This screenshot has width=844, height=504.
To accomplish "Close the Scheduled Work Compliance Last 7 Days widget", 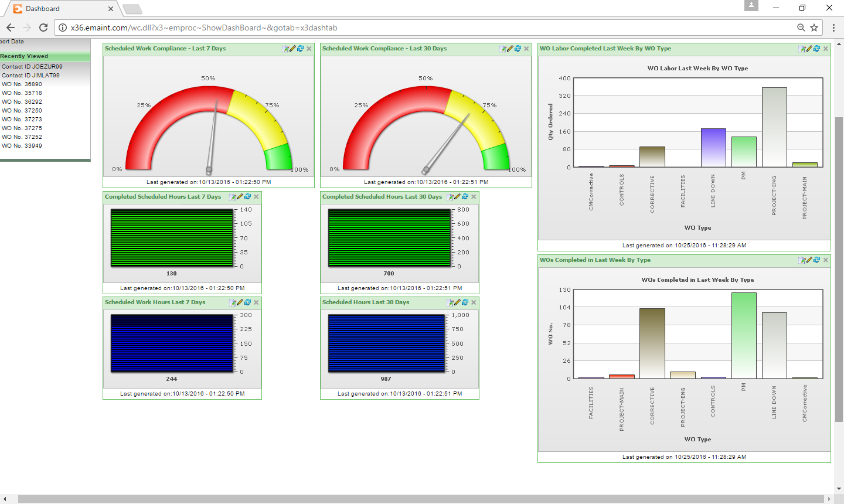I will (x=309, y=49).
